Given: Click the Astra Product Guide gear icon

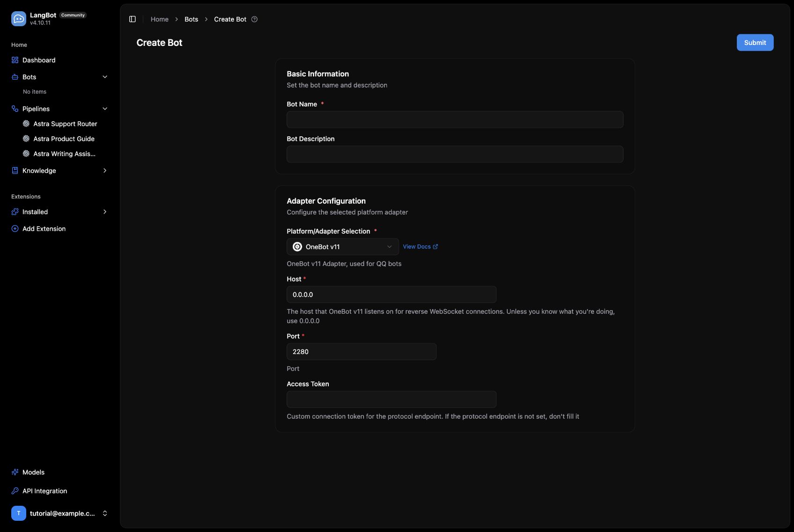Looking at the screenshot, I should (26, 139).
